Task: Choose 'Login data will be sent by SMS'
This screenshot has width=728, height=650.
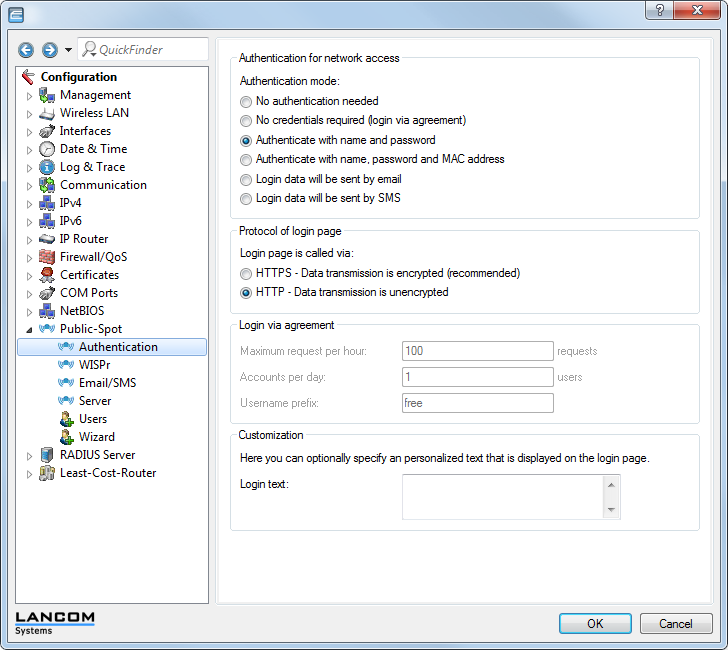Action: (246, 198)
